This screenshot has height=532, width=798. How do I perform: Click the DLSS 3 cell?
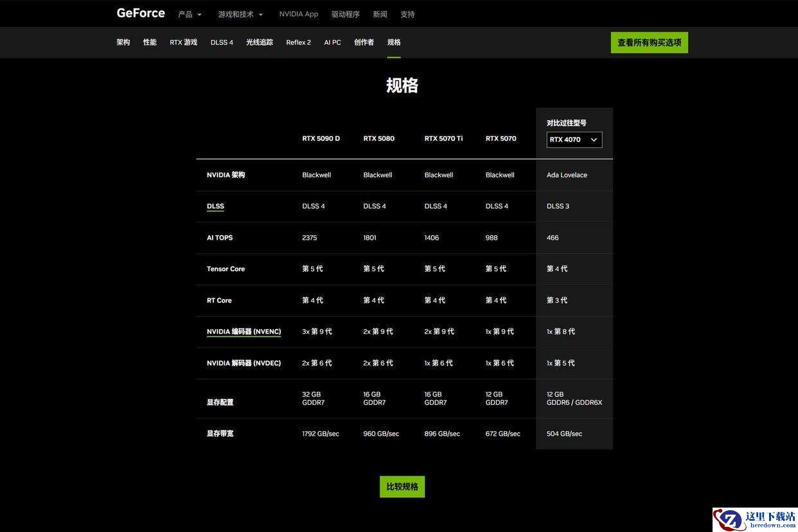coord(558,206)
